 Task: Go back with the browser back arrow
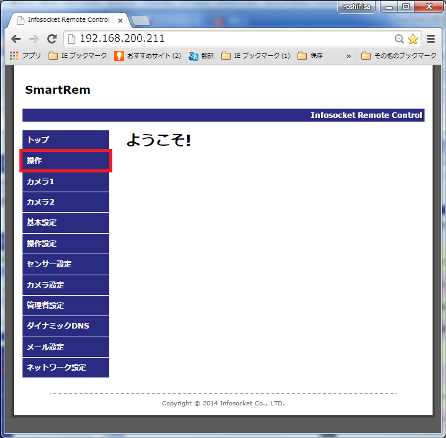(16, 39)
